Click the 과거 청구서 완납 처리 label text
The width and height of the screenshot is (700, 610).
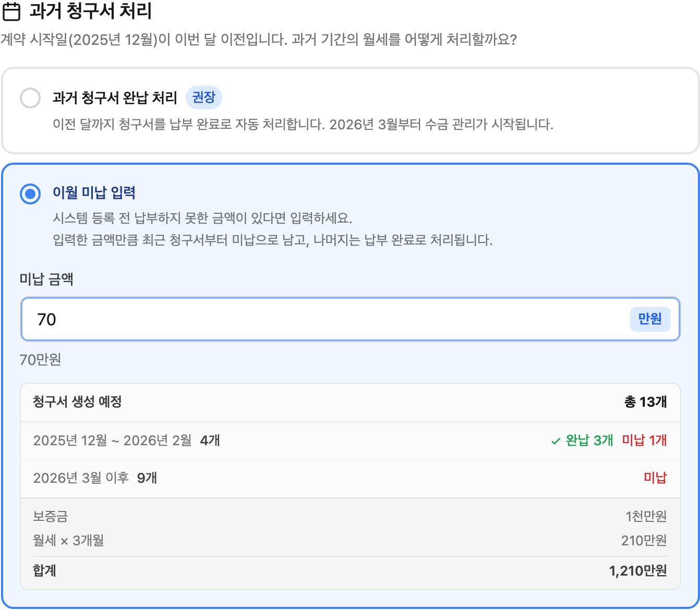click(115, 97)
